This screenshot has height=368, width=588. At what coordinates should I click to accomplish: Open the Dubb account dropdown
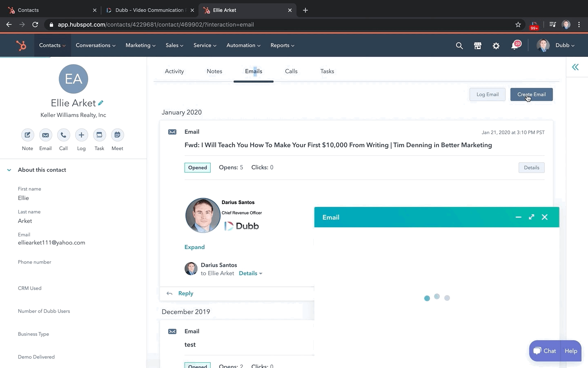pyautogui.click(x=565, y=45)
